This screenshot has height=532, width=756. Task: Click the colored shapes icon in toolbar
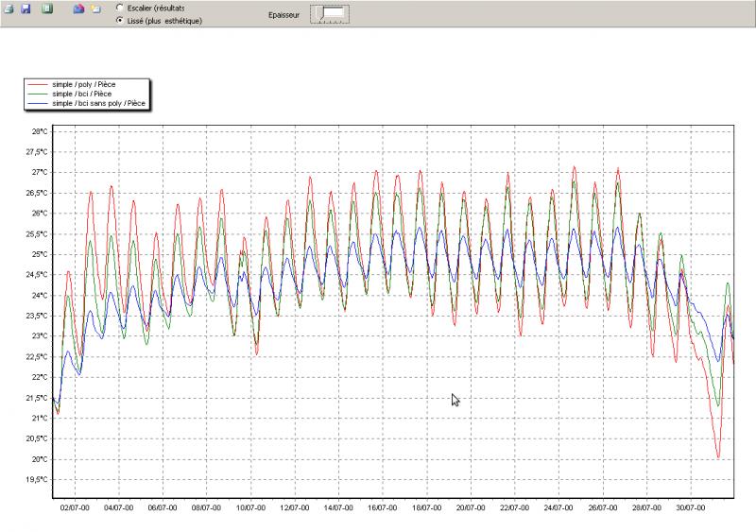pyautogui.click(x=79, y=9)
